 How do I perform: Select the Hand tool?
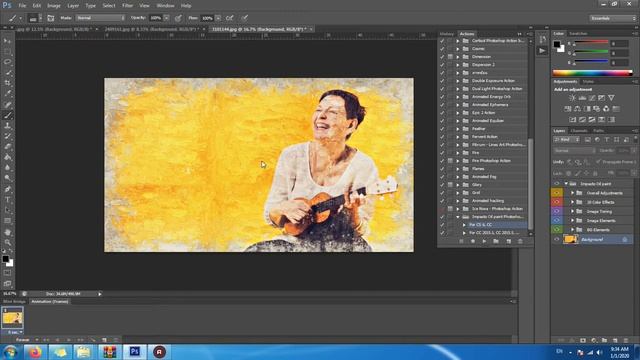pyautogui.click(x=7, y=232)
